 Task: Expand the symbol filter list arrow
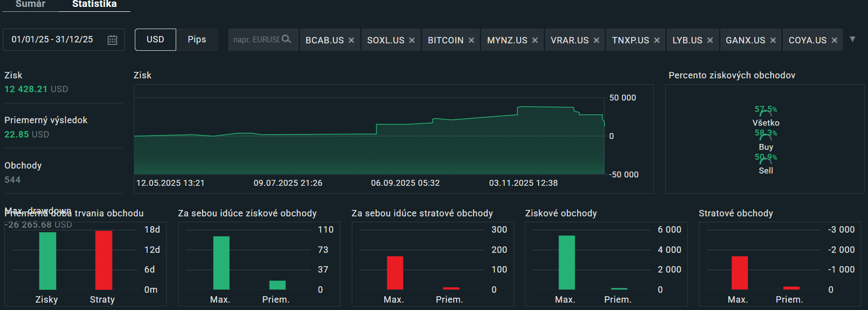tap(853, 39)
